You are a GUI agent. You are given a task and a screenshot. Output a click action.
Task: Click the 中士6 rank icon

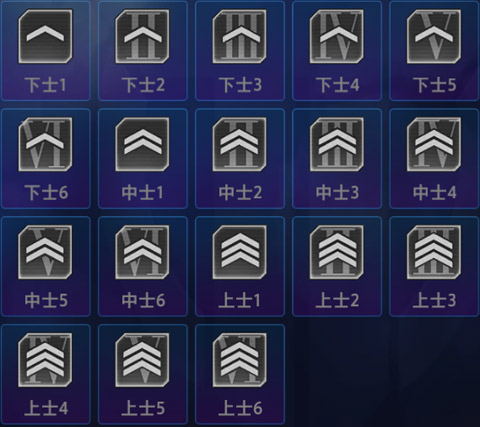[x=142, y=252]
